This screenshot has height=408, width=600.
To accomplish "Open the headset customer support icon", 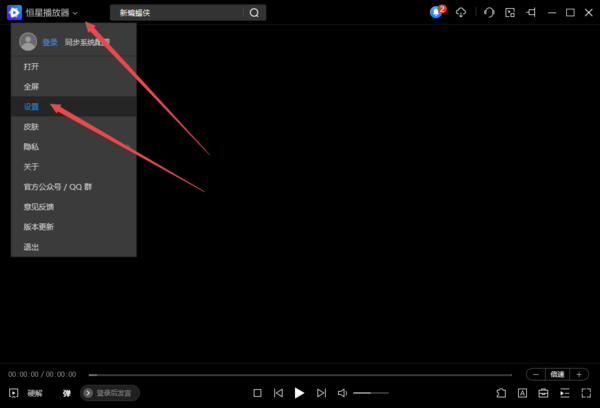I will pyautogui.click(x=489, y=13).
